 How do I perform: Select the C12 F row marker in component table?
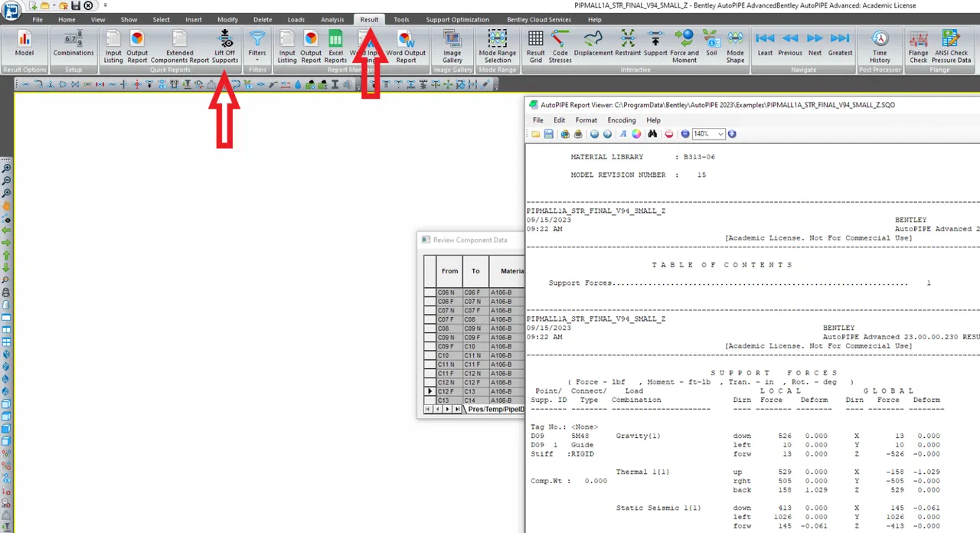coord(430,391)
